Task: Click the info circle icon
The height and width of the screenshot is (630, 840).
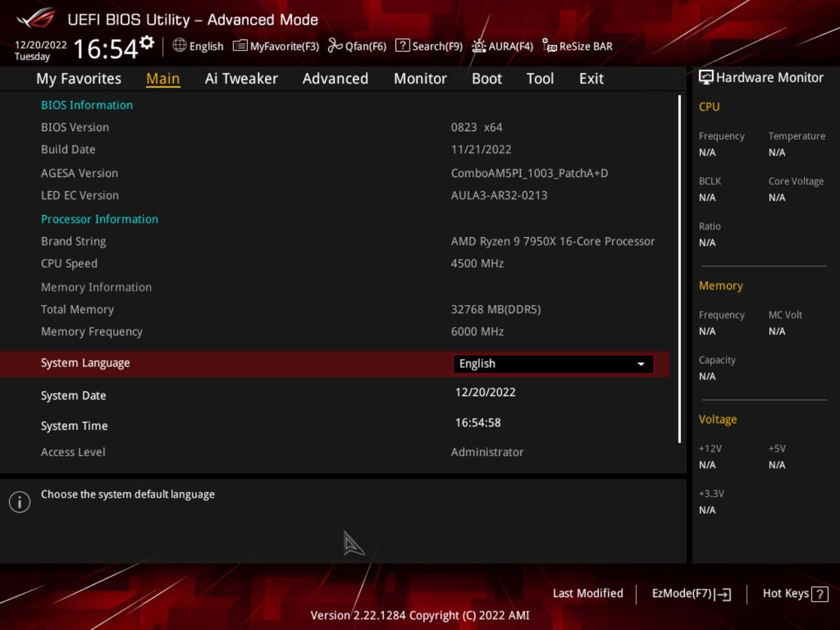Action: click(19, 502)
